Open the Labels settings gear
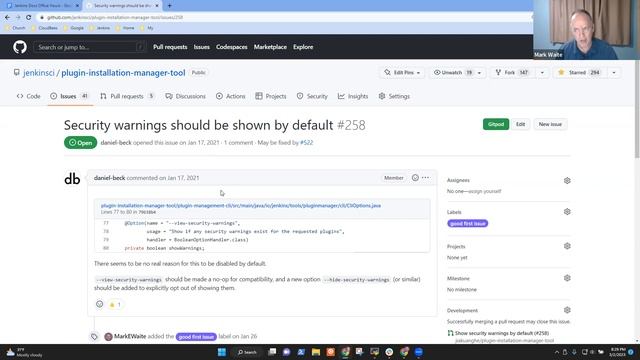Screen dimensions: 640x360 [x=567, y=212]
